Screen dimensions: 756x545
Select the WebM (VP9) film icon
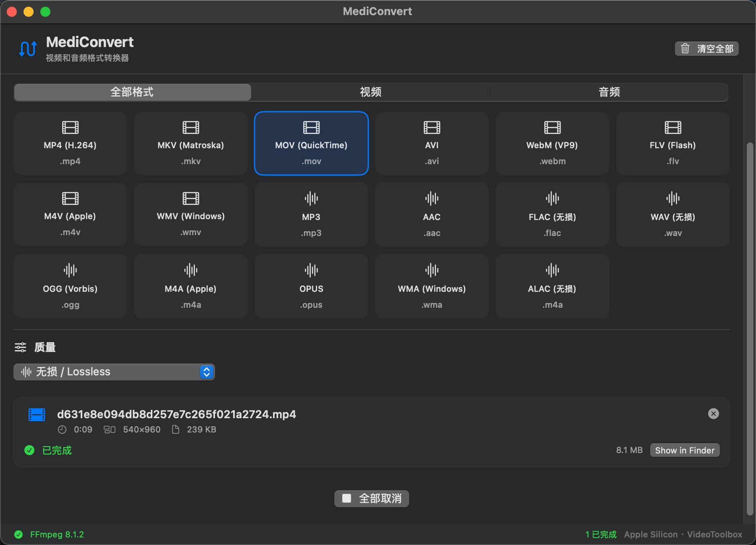(552, 127)
